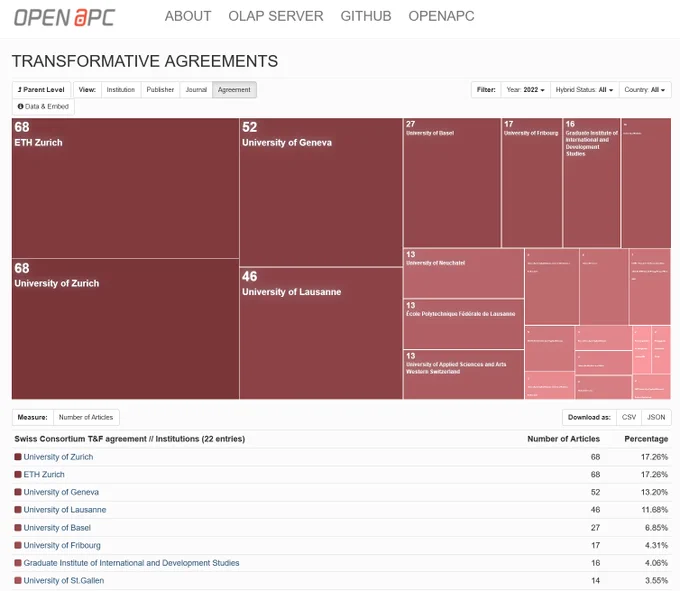Open the OPENAPC menu item

(441, 16)
